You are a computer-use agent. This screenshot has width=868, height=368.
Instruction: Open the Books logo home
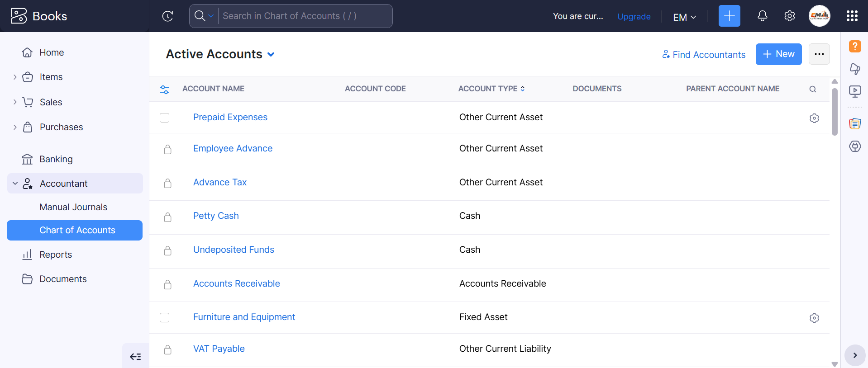39,16
